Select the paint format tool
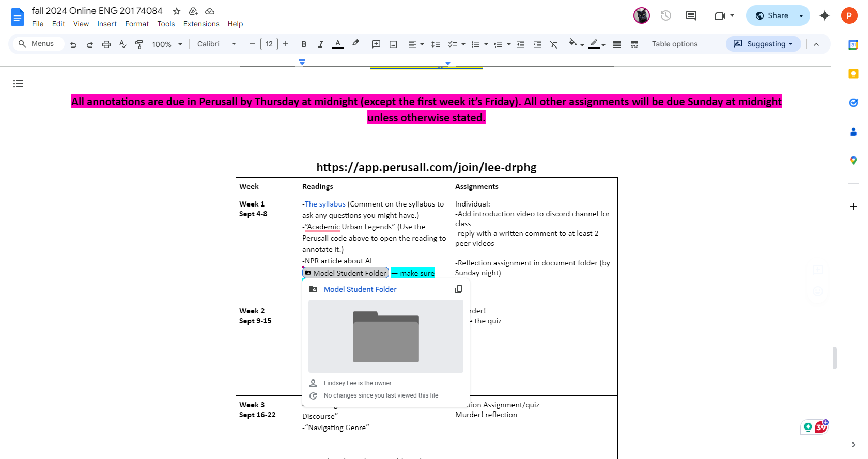 tap(139, 44)
